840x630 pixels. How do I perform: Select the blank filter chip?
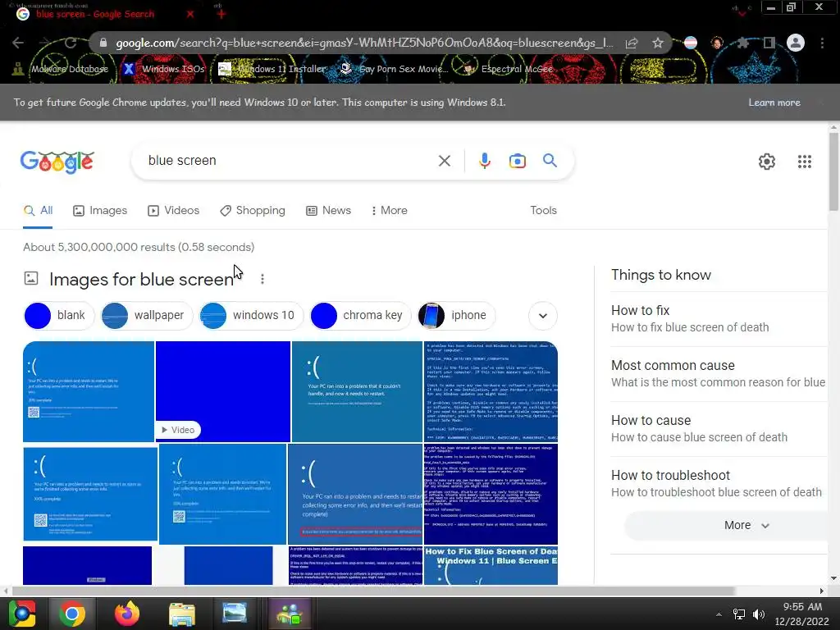(x=59, y=316)
